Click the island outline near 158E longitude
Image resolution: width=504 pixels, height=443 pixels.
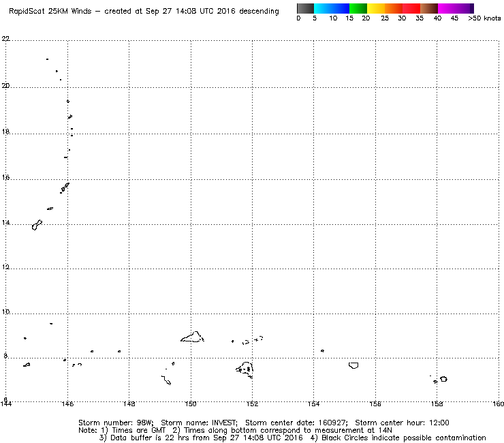pos(443,379)
